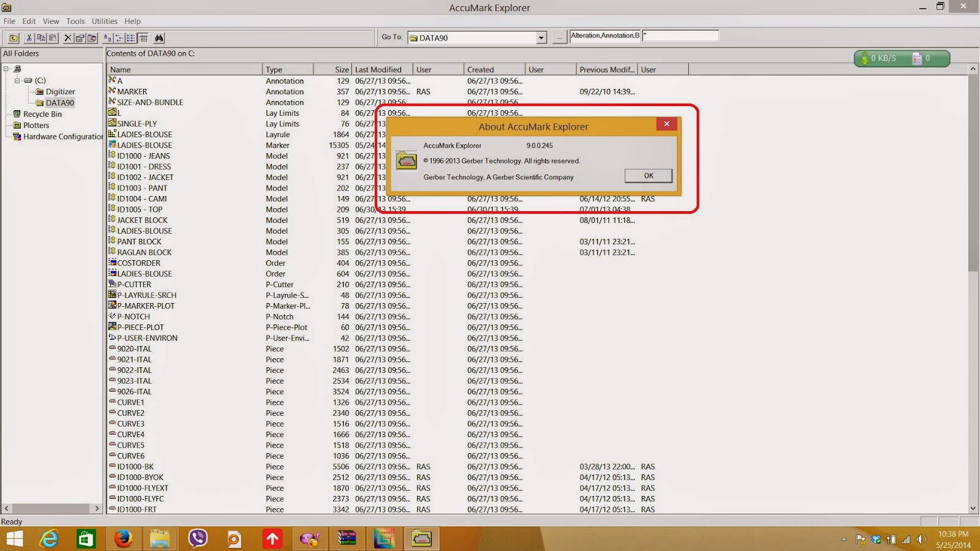The image size is (980, 551).
Task: Click the binoculars Find toolbar icon
Action: tap(159, 38)
